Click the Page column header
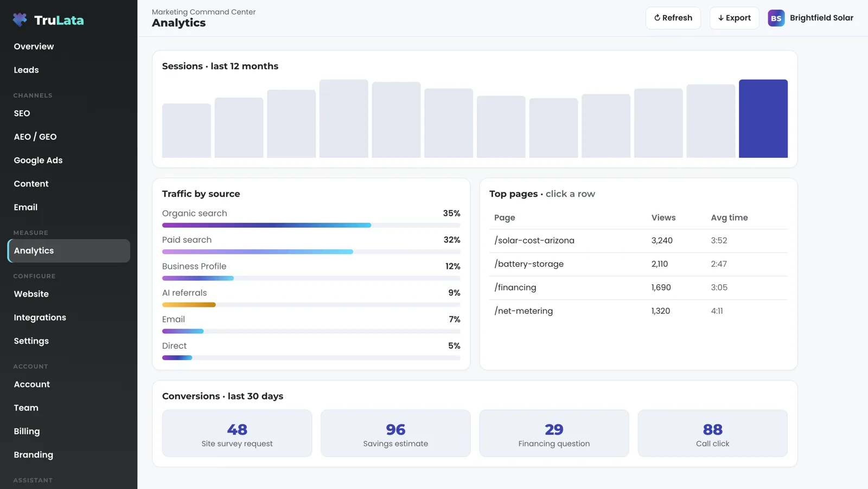This screenshot has width=868, height=489. click(505, 217)
